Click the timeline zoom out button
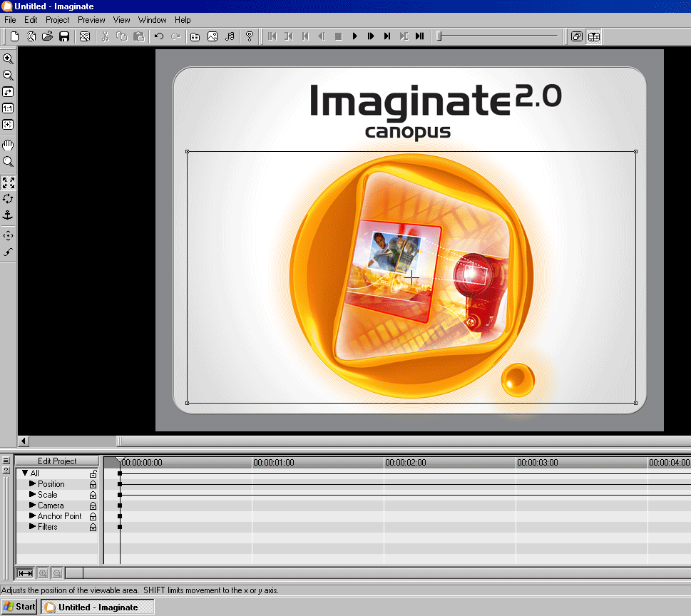 point(57,573)
